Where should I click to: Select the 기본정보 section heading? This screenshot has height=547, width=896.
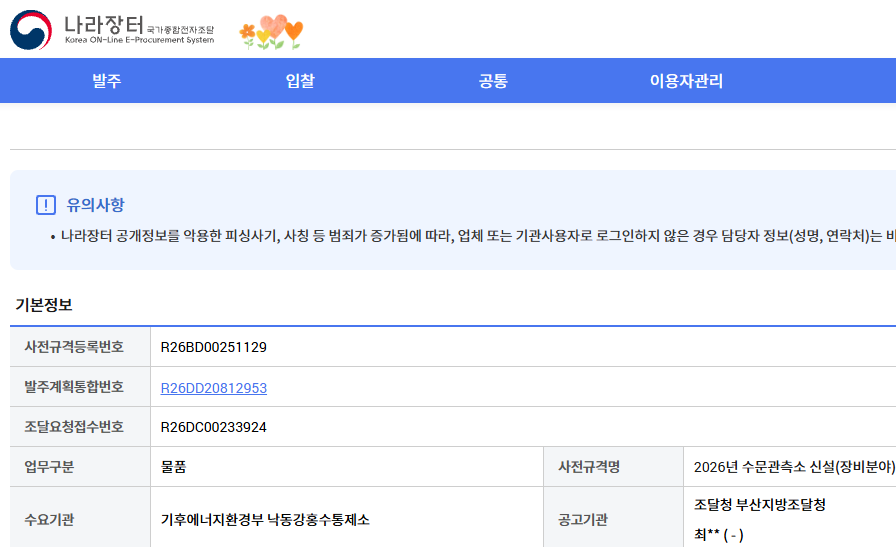pos(44,305)
